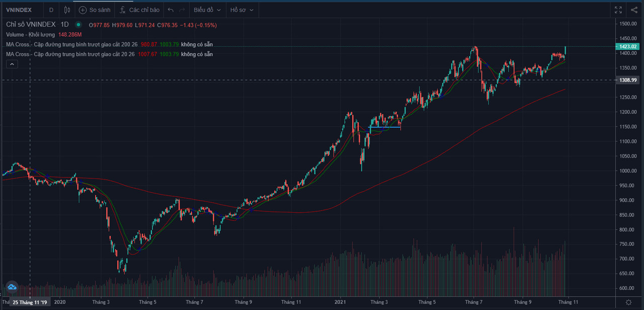Expand the Biểu đồ dropdown menu
Viewport: 644px width, 310px height.
pyautogui.click(x=207, y=10)
